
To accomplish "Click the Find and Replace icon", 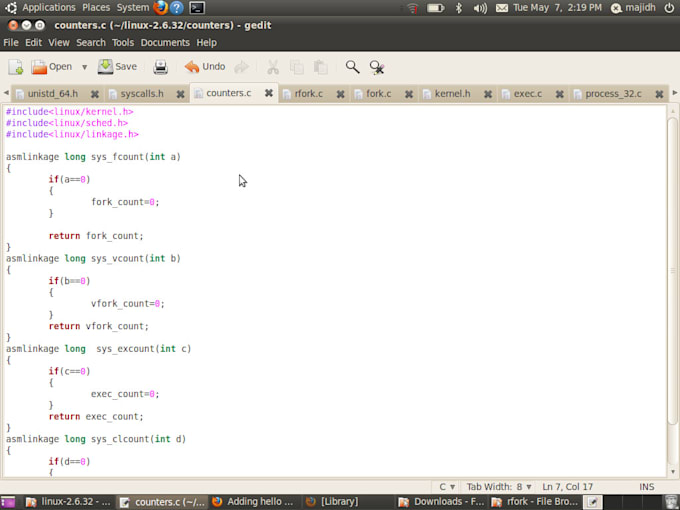I will tap(377, 67).
